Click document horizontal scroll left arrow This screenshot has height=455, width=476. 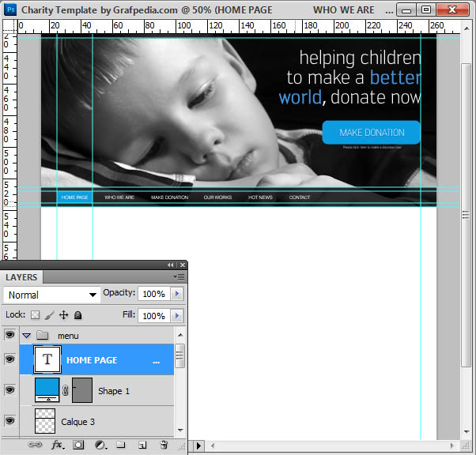213,446
